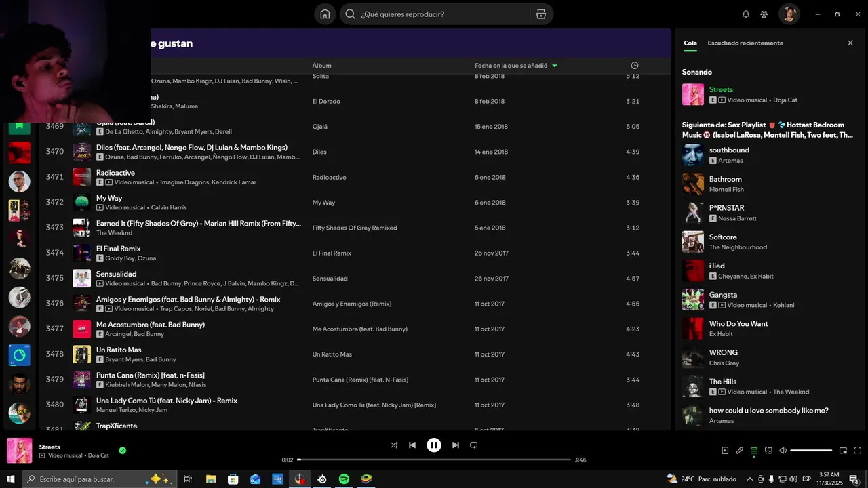868x488 pixels.
Task: Open the BlueStacks taskbar icon
Action: click(x=366, y=479)
